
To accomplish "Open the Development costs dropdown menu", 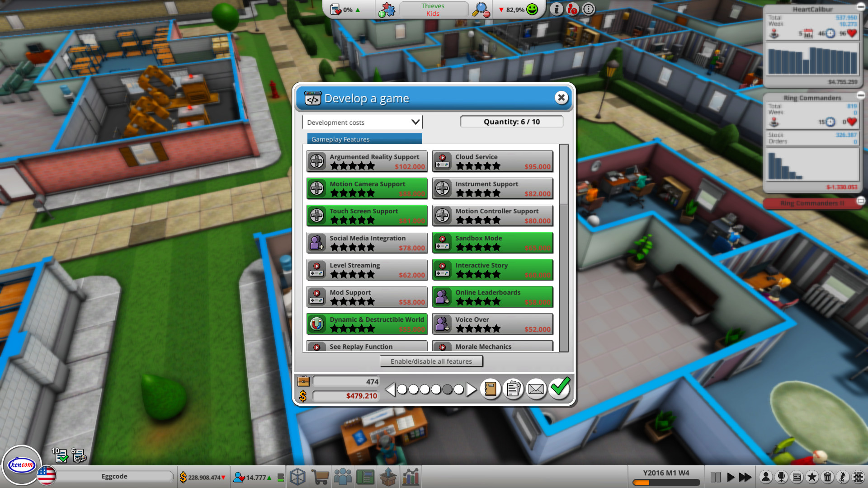I will point(363,122).
